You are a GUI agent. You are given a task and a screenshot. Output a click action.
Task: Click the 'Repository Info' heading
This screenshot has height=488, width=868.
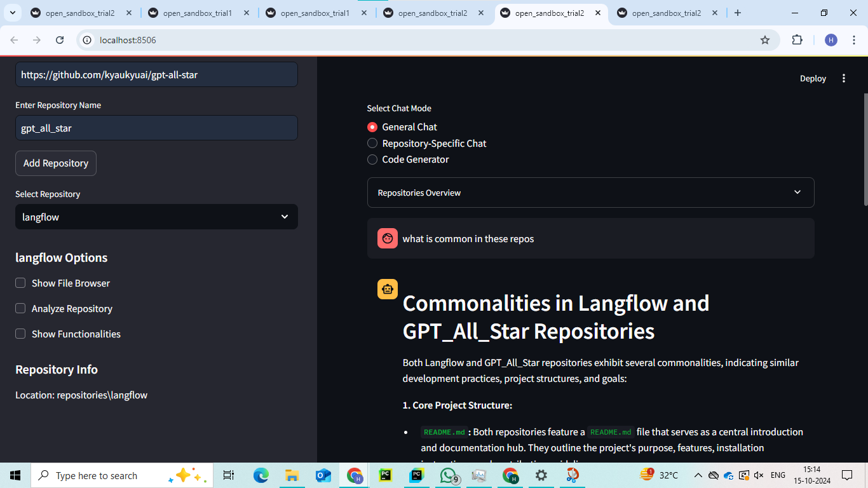[57, 369]
